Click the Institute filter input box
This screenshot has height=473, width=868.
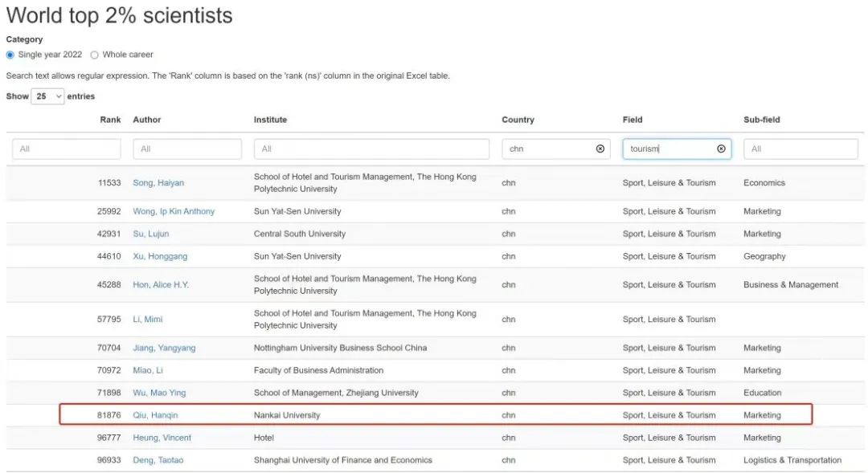click(371, 149)
